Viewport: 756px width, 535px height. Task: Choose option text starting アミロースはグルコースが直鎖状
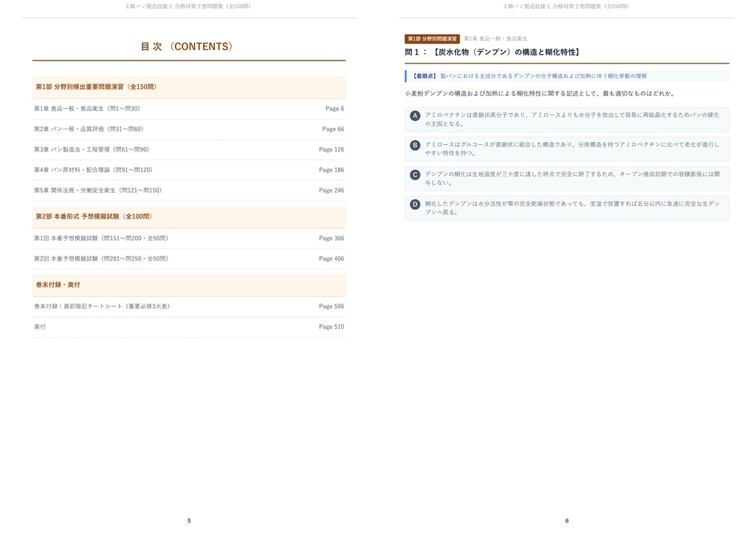click(572, 149)
